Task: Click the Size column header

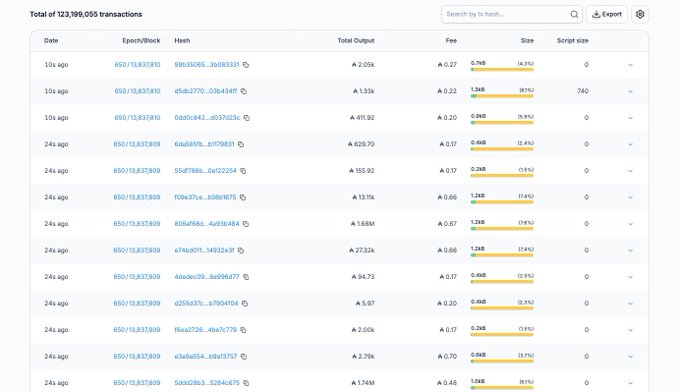Action: point(527,40)
